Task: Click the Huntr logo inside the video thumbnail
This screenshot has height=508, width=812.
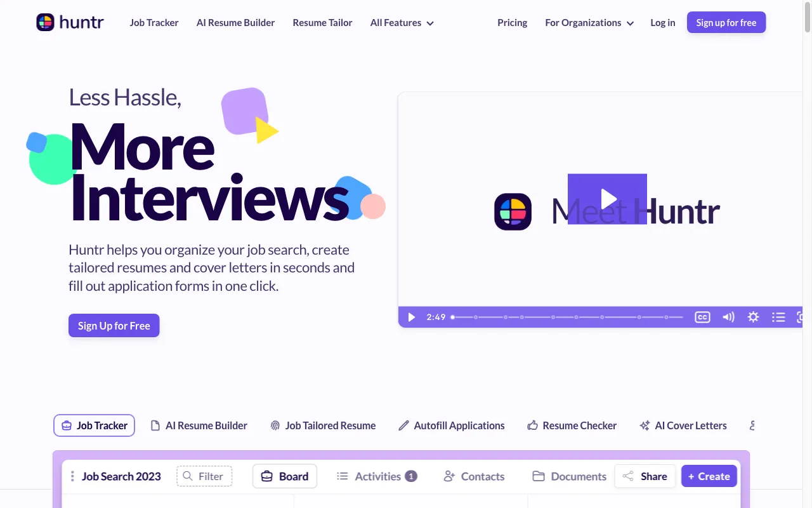Action: point(513,211)
